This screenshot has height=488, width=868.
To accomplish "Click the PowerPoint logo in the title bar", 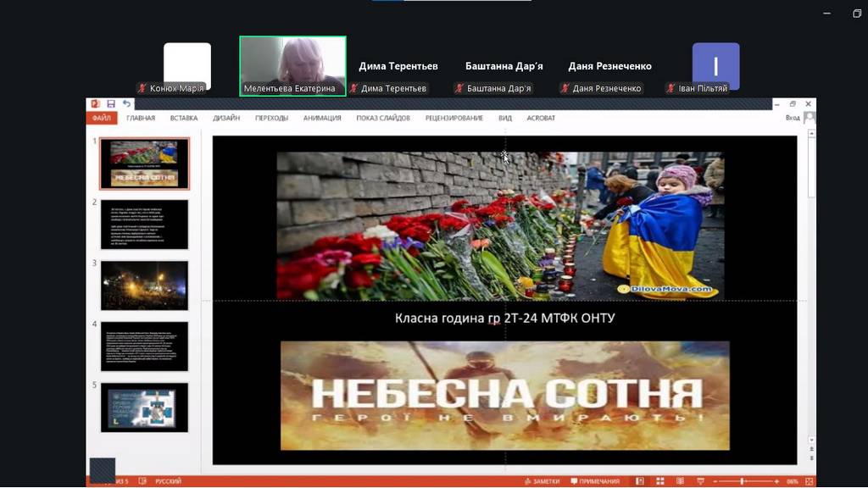I will pyautogui.click(x=95, y=104).
